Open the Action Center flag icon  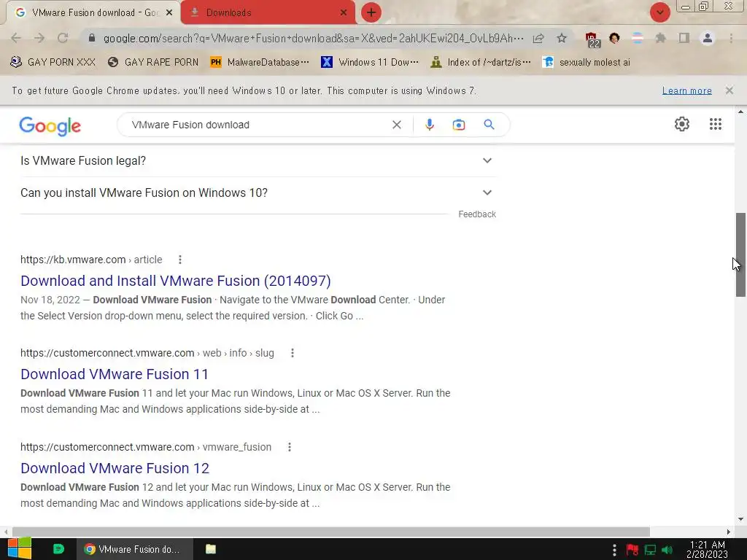[x=632, y=550]
